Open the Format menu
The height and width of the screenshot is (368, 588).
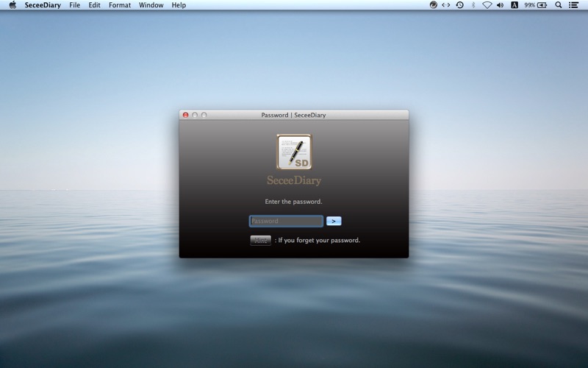(x=120, y=5)
